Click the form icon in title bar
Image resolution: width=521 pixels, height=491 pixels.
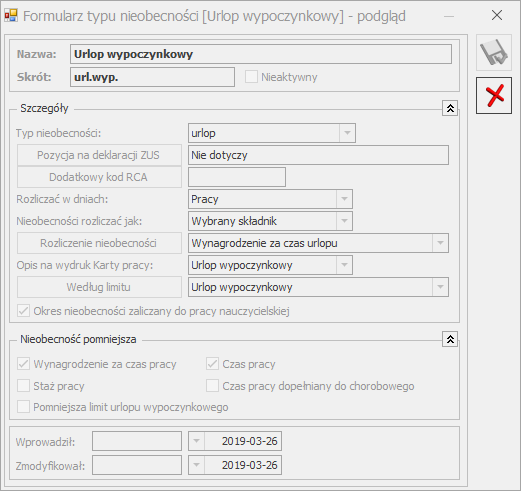[11, 16]
